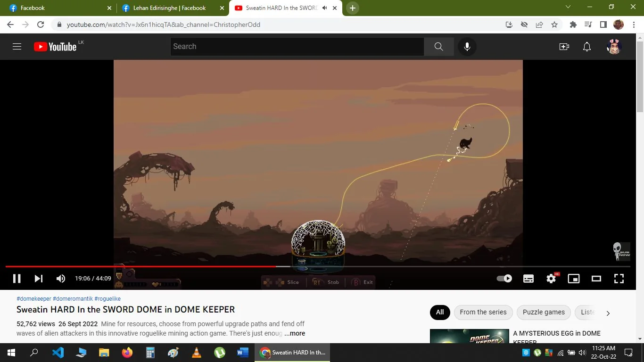
Task: Open the #domekeeper hashtag link
Action: (34, 299)
